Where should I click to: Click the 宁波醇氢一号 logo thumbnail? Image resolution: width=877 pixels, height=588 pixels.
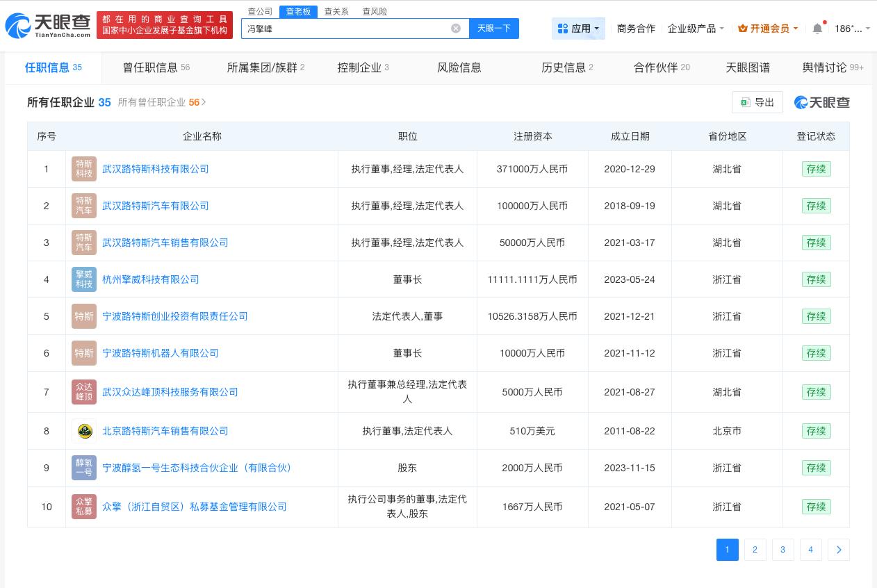[84, 468]
